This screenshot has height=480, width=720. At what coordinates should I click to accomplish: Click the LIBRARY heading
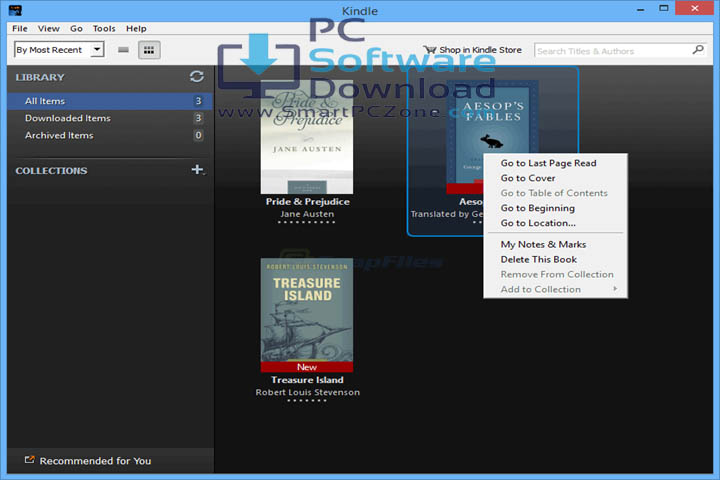coord(40,77)
